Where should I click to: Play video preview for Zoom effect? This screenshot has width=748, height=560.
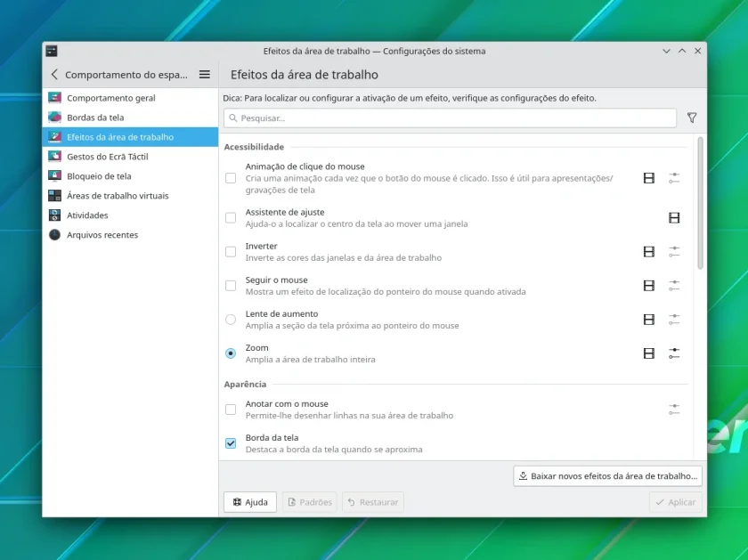pyautogui.click(x=649, y=353)
